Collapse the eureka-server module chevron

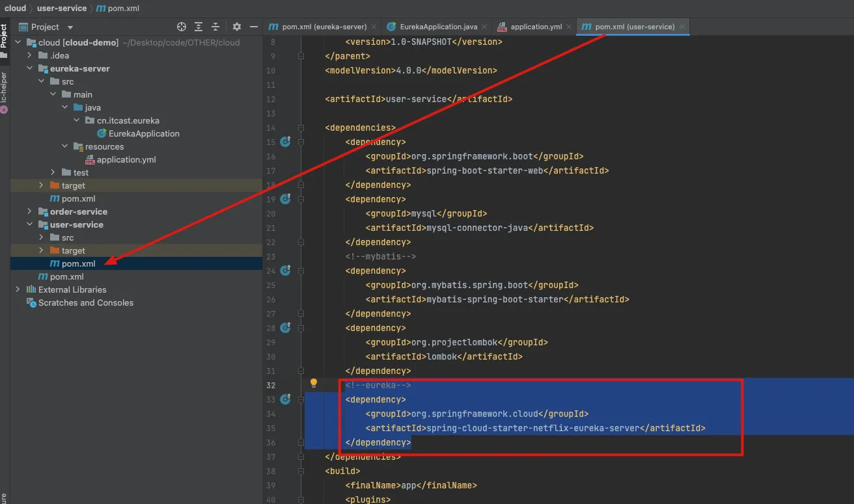tap(29, 68)
